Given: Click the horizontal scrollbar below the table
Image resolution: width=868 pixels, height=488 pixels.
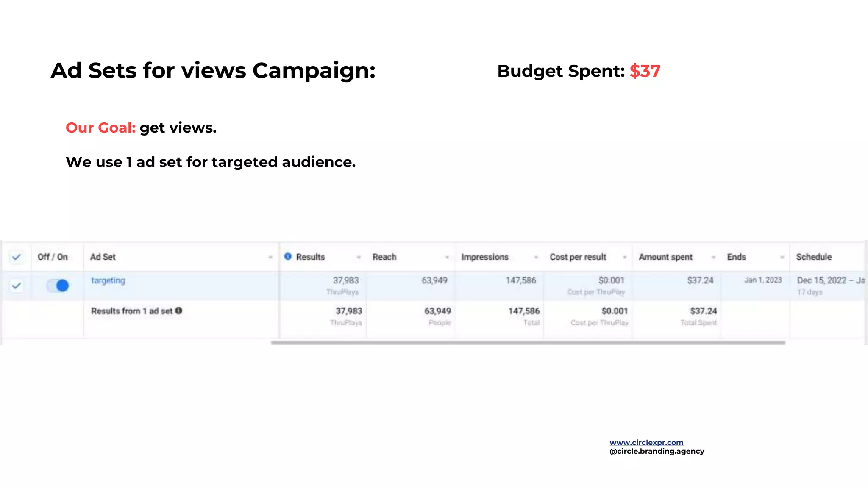Looking at the screenshot, I should [x=528, y=343].
